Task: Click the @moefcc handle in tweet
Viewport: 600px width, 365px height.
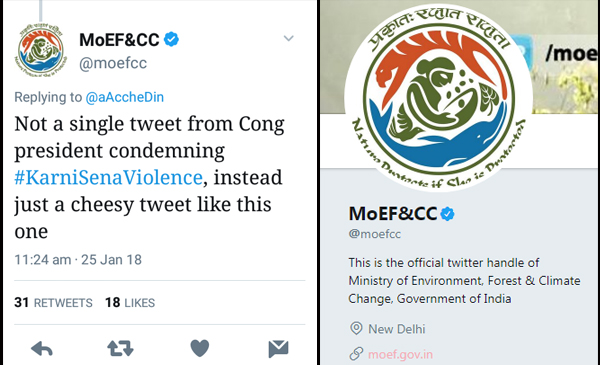Action: point(113,63)
